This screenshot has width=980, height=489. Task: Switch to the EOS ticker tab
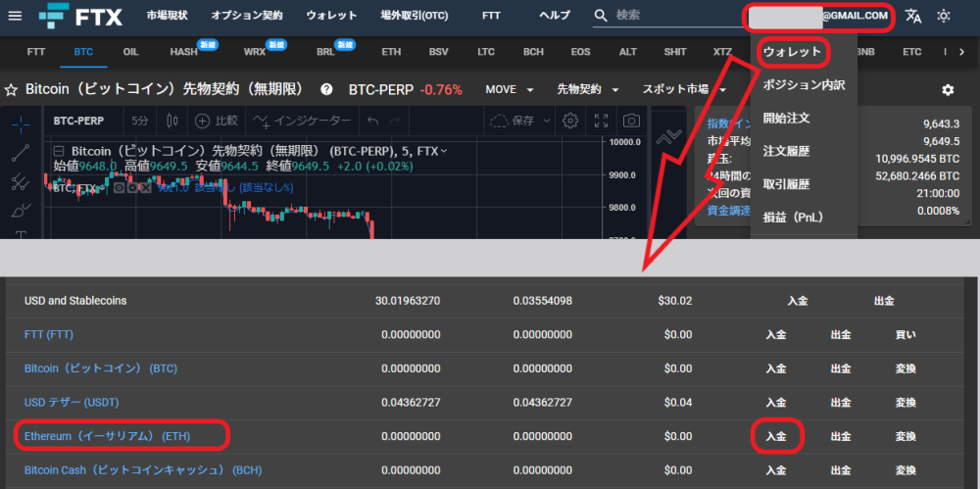click(580, 52)
